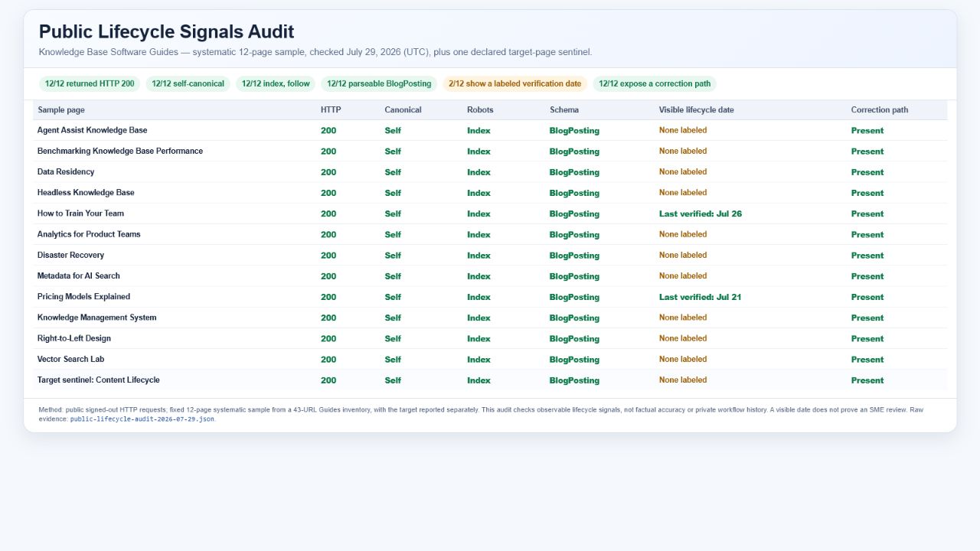Click 'BlogPosting' in the Vector Search Lab row

pos(574,360)
